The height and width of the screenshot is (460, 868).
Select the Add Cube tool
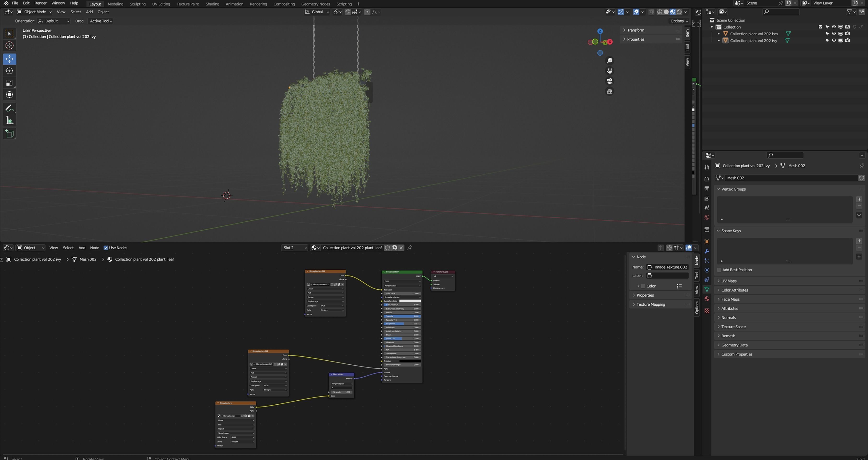coord(9,134)
